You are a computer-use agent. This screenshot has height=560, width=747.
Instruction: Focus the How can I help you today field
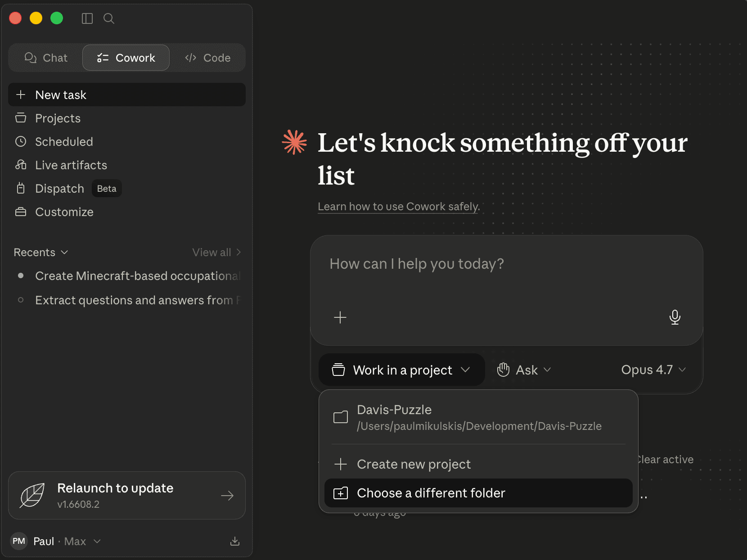(x=507, y=264)
